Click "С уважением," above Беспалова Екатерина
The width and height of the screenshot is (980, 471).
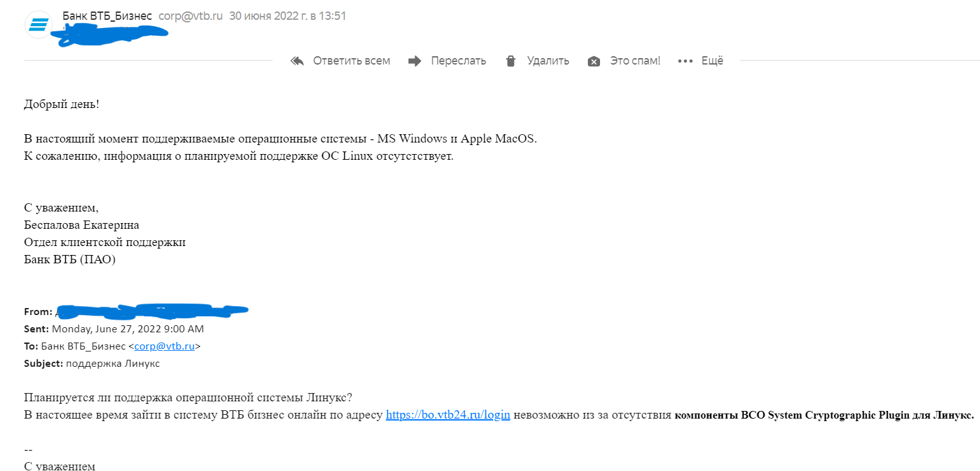[x=61, y=208]
